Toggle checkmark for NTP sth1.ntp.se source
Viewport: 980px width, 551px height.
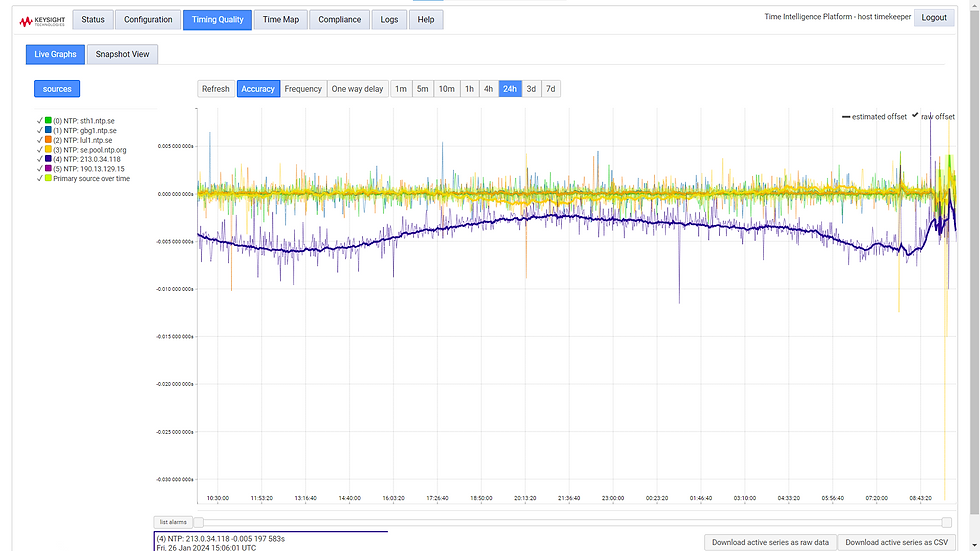point(39,121)
